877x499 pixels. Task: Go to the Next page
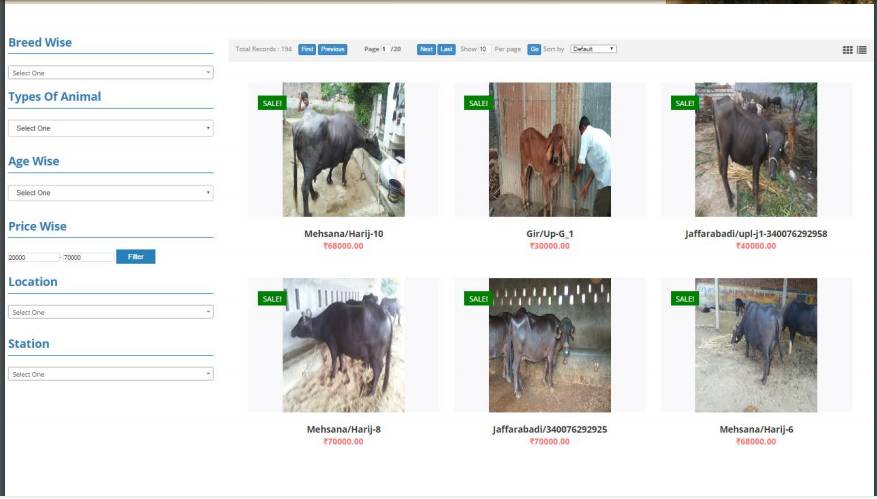point(426,49)
